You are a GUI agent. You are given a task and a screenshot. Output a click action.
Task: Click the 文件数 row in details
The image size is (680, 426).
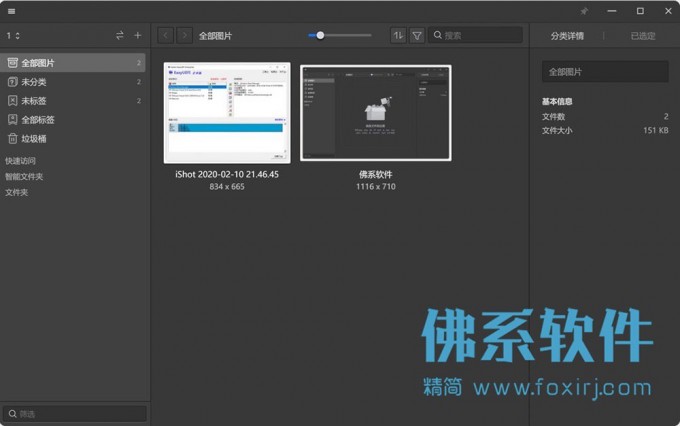605,116
